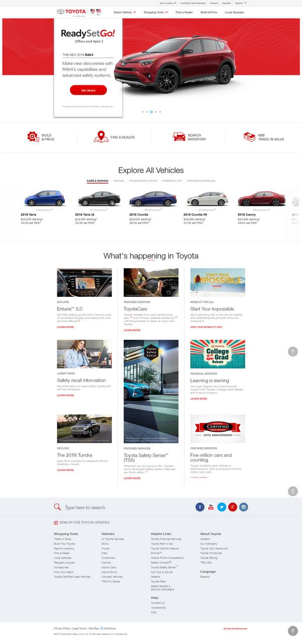Screen dimensions: 302x644
Task: Select the active third carousel dot
Action: click(152, 112)
